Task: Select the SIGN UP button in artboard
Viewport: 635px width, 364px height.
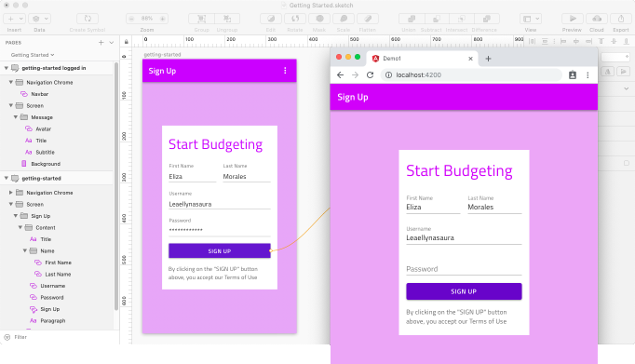Action: (x=220, y=251)
